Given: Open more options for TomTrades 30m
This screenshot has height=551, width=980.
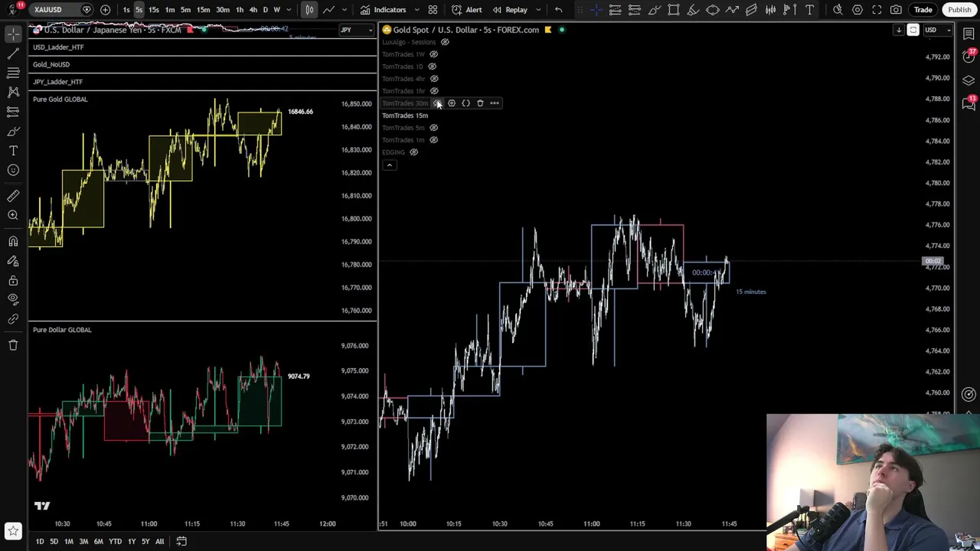Looking at the screenshot, I should coord(495,103).
